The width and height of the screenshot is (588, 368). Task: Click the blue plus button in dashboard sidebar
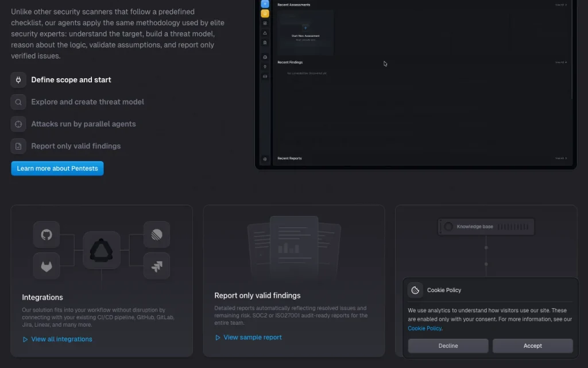click(x=265, y=4)
